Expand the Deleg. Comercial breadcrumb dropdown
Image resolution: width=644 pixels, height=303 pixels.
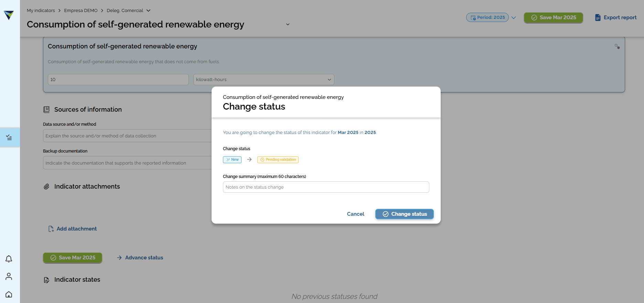148,11
